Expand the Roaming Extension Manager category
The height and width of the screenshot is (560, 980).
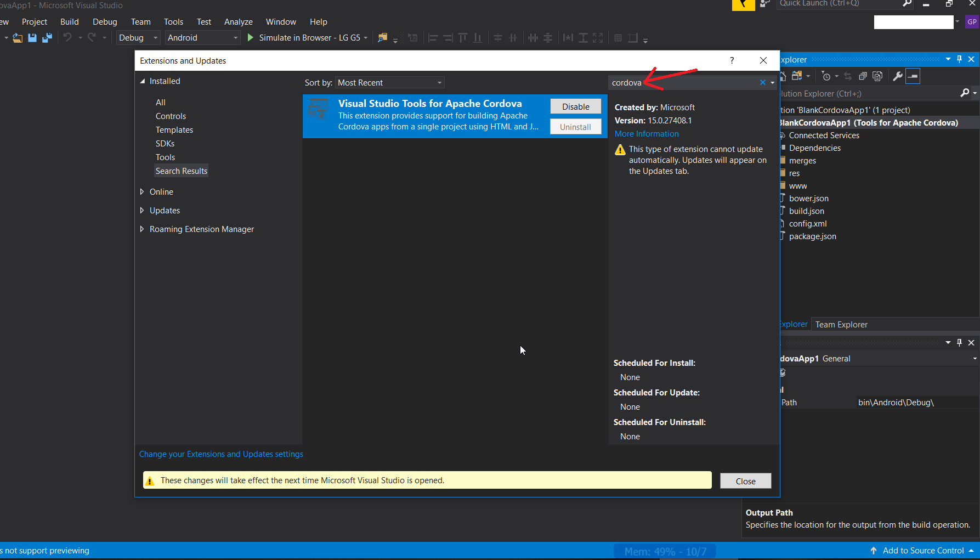coord(142,229)
